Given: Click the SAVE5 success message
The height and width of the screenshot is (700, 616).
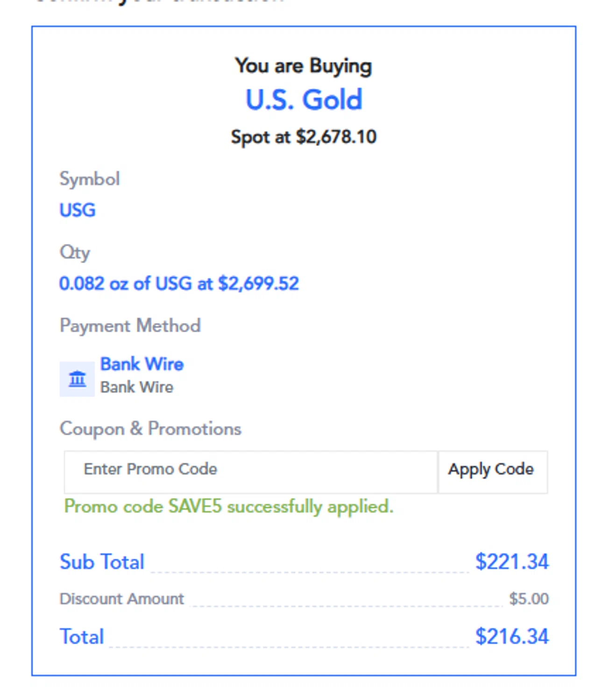Looking at the screenshot, I should click(x=229, y=507).
